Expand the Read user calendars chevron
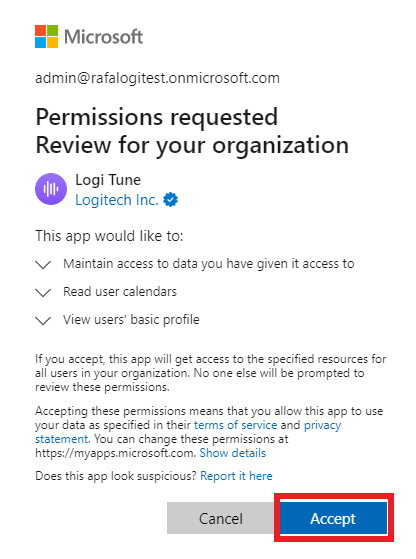This screenshot has width=416, height=559. point(43,293)
